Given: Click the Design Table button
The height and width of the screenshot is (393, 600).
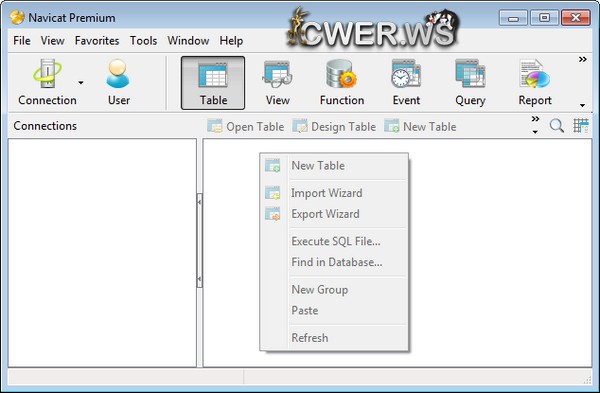Looking at the screenshot, I should (x=334, y=126).
